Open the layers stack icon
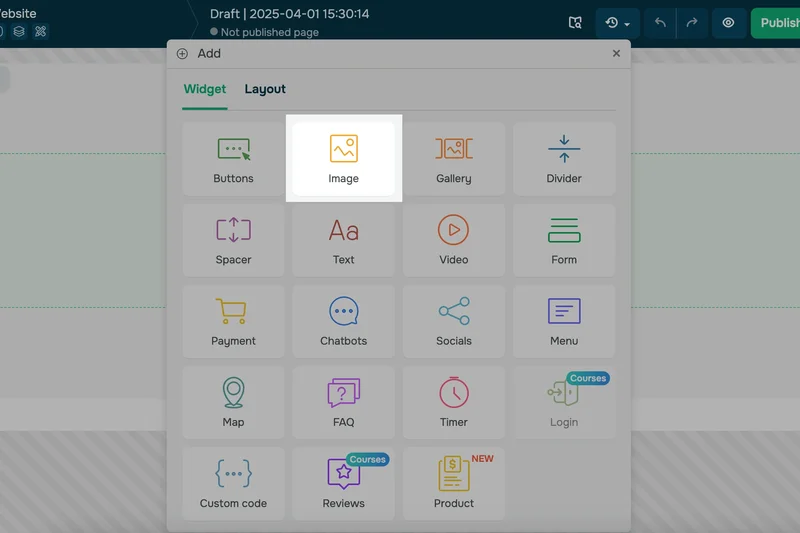800x533 pixels. click(19, 32)
